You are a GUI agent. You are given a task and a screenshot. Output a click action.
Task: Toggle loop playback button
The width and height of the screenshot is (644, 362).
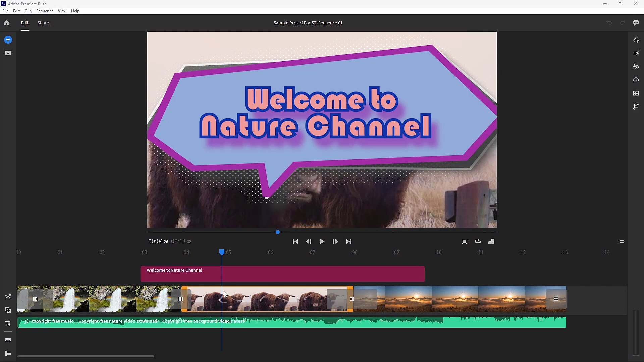click(x=478, y=241)
